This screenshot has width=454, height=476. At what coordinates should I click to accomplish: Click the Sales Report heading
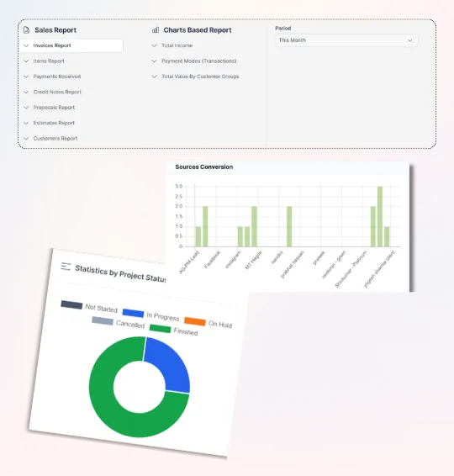pyautogui.click(x=55, y=30)
